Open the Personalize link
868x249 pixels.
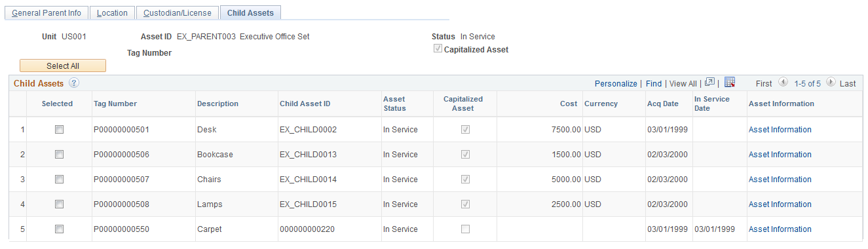[616, 84]
